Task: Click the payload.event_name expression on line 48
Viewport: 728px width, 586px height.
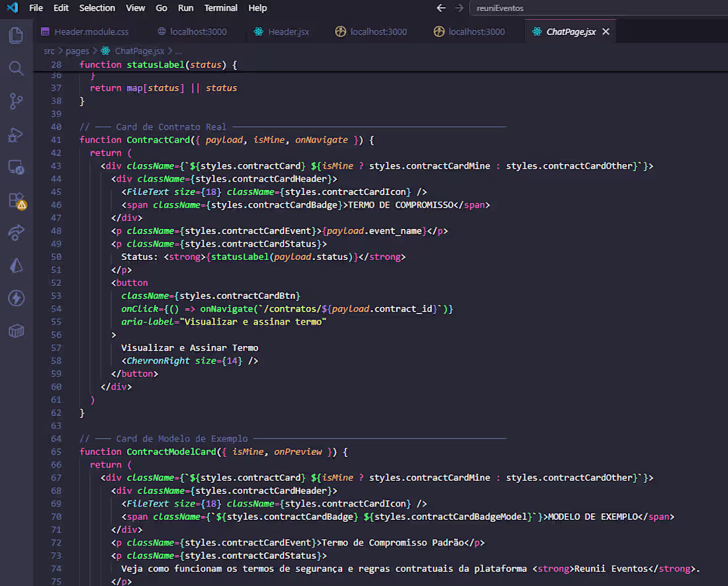Action: coord(374,231)
